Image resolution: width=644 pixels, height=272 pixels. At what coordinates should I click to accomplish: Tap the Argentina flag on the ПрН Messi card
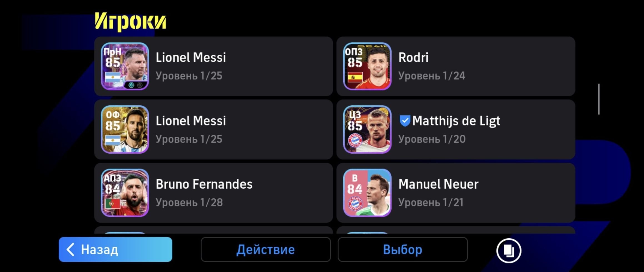pos(113,77)
